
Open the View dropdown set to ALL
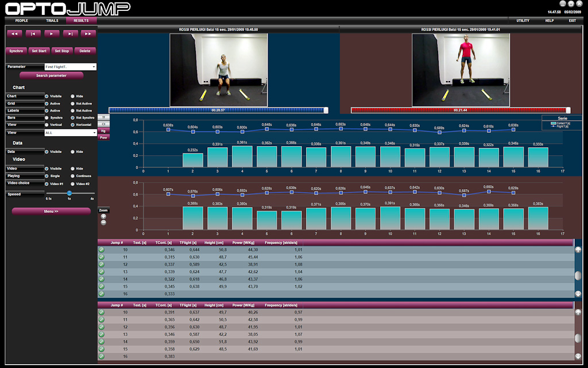pos(71,133)
